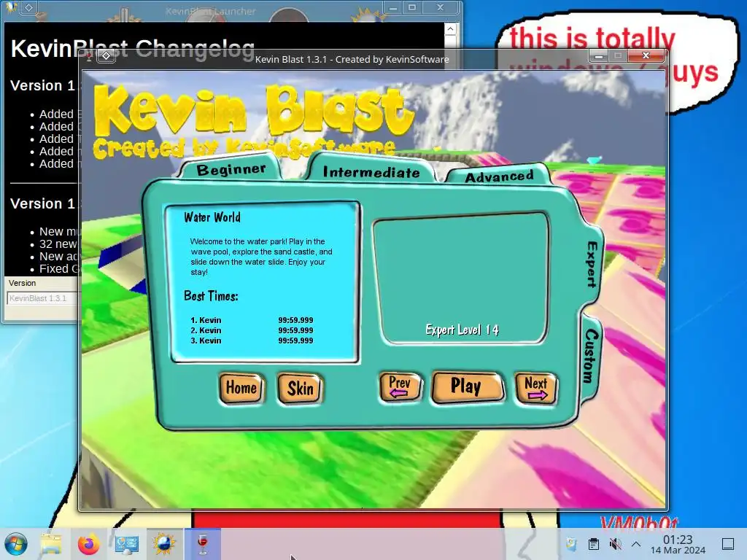
Task: Open the Beginner level tab
Action: (231, 169)
